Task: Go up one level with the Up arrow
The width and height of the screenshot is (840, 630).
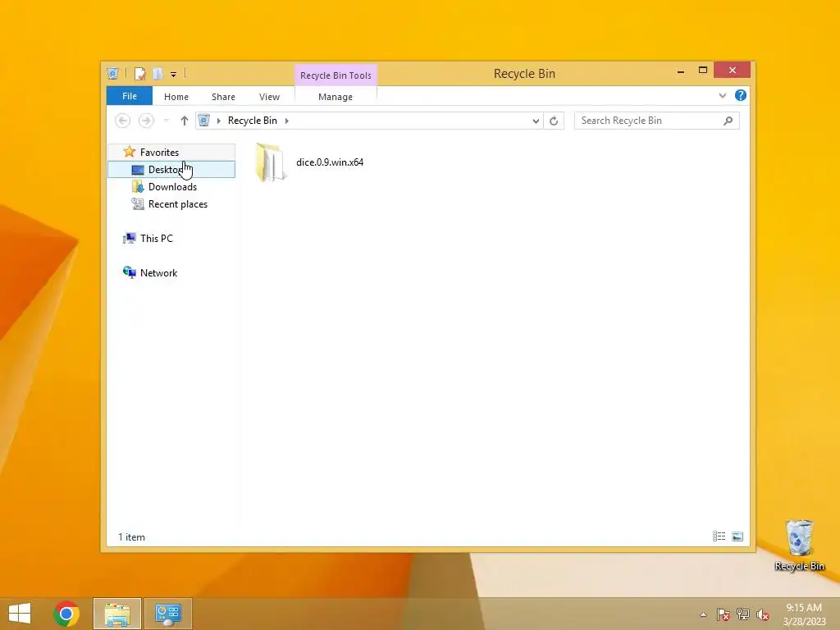Action: pyautogui.click(x=185, y=121)
